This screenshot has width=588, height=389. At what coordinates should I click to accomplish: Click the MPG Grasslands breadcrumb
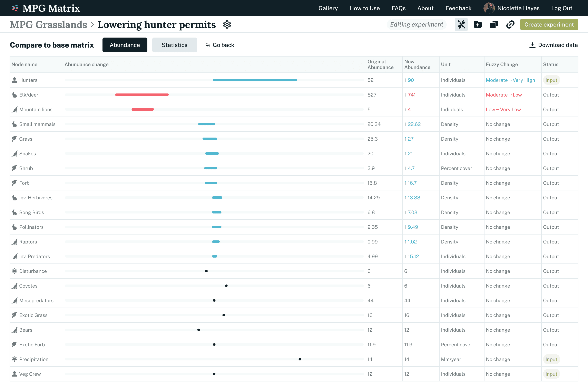[48, 24]
